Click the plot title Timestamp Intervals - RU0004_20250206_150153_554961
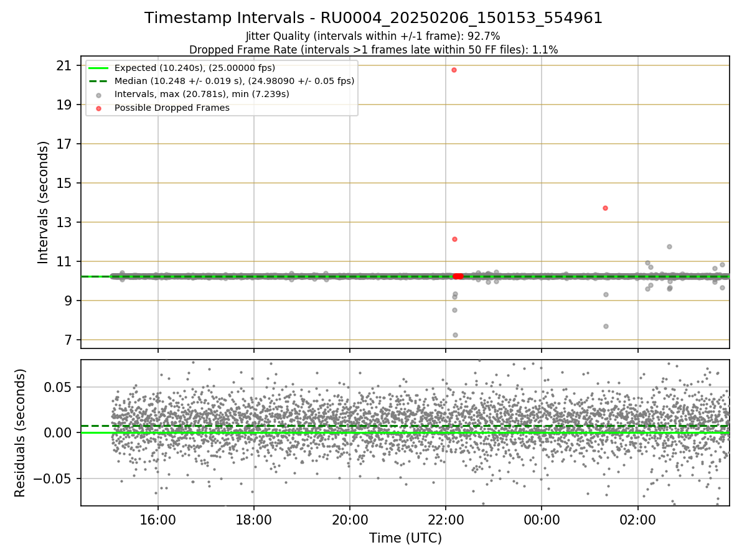The image size is (747, 560). (x=374, y=18)
